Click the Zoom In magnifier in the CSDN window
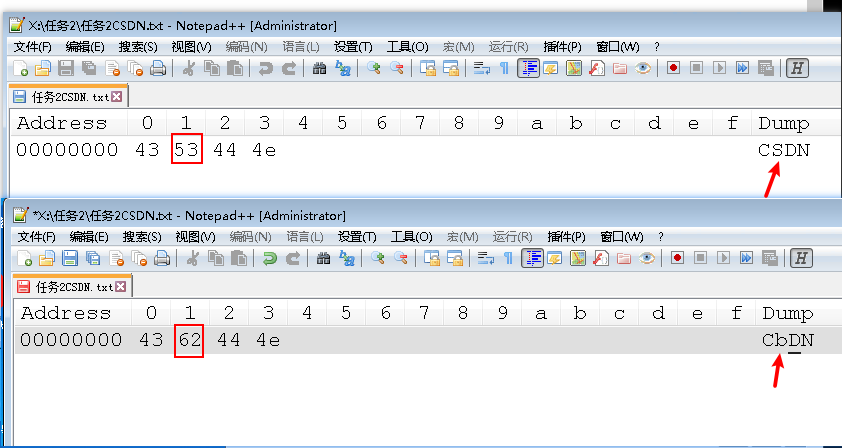842x448 pixels. pos(373,68)
